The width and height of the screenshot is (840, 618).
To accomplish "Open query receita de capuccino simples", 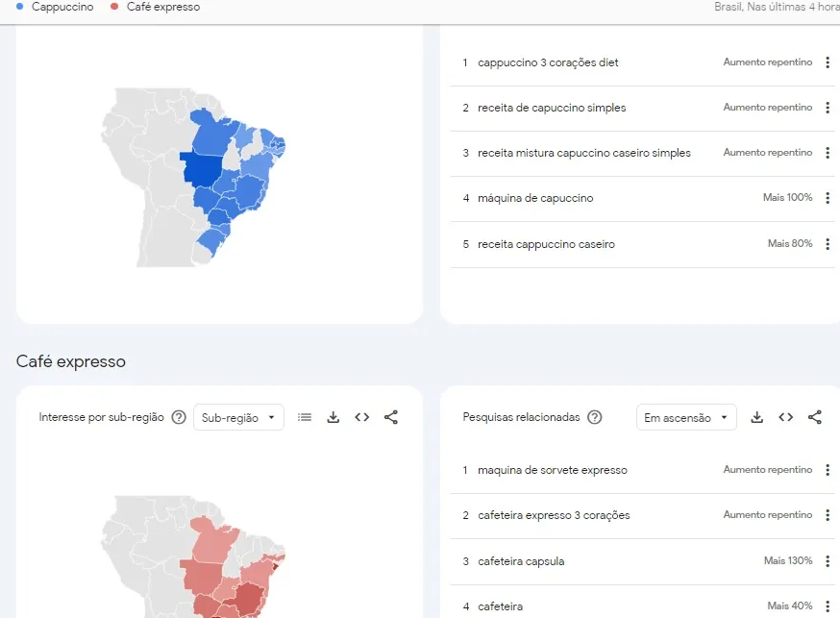I will point(552,108).
